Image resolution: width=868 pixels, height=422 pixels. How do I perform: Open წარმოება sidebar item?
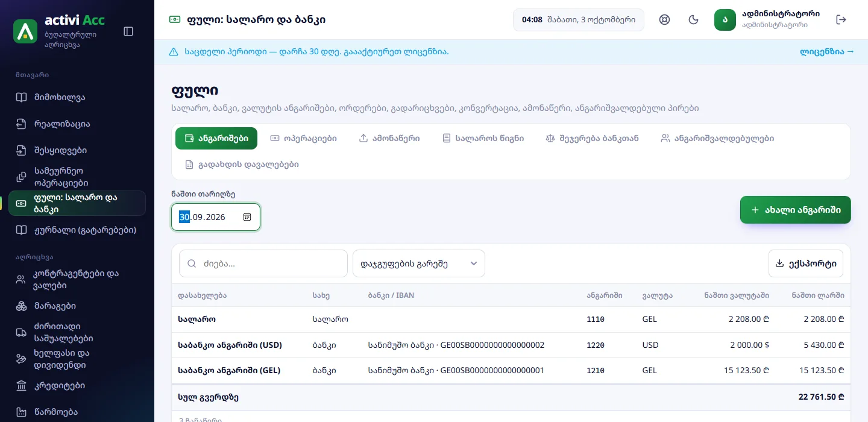pyautogui.click(x=77, y=412)
